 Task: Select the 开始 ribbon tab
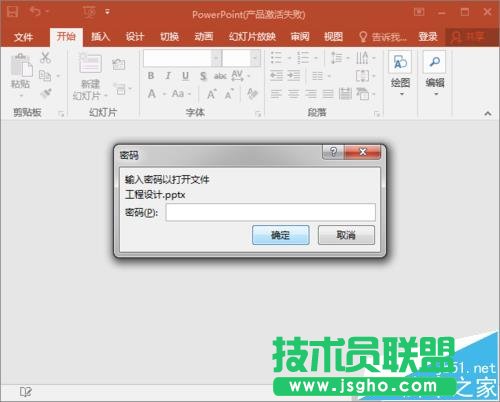click(x=66, y=36)
